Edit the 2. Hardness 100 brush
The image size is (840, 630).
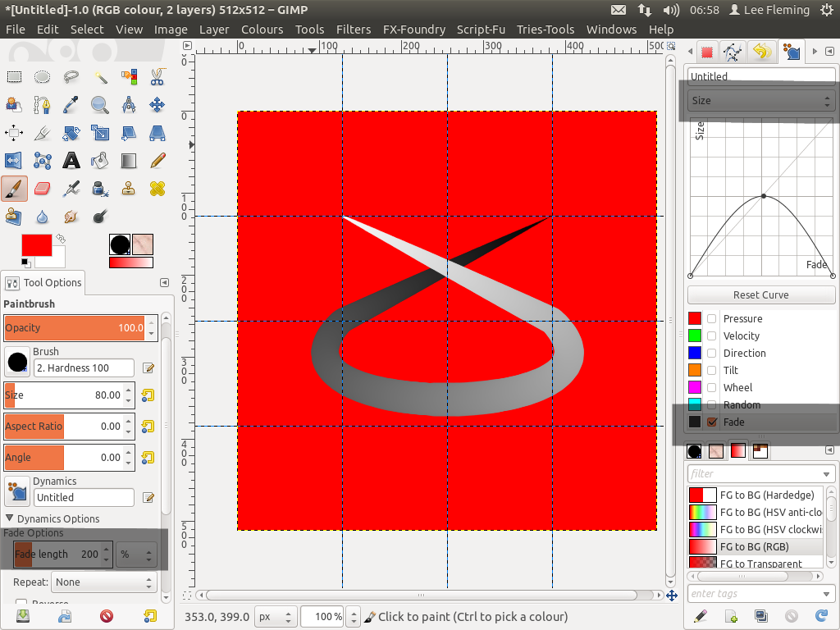click(x=148, y=368)
